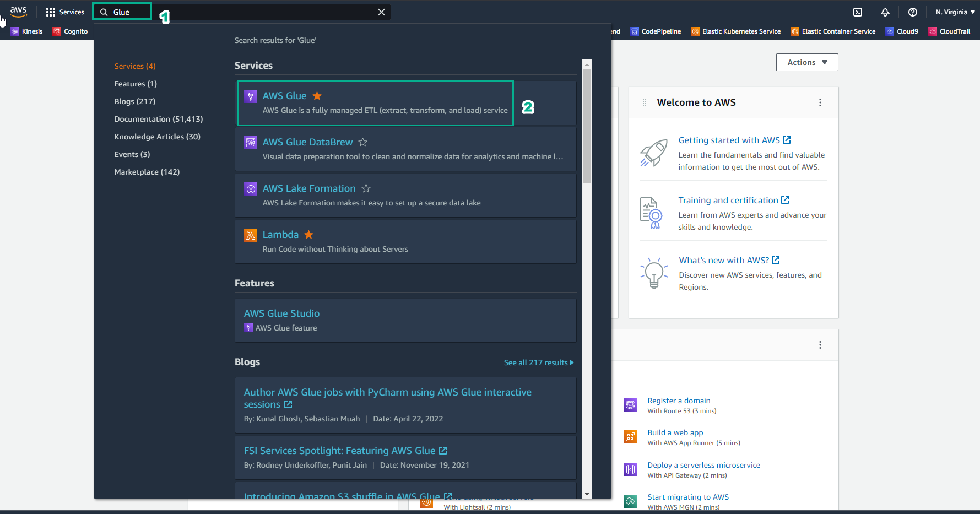Click the API Gateway tutorial icon
Viewport: 980px width, 514px height.
(x=630, y=469)
